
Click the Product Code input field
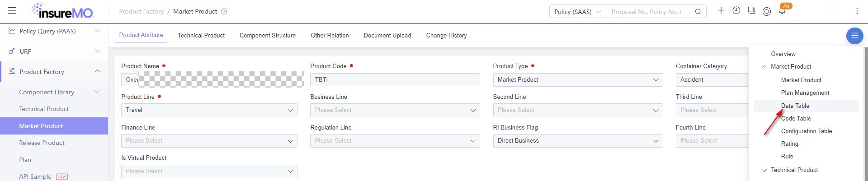point(395,80)
